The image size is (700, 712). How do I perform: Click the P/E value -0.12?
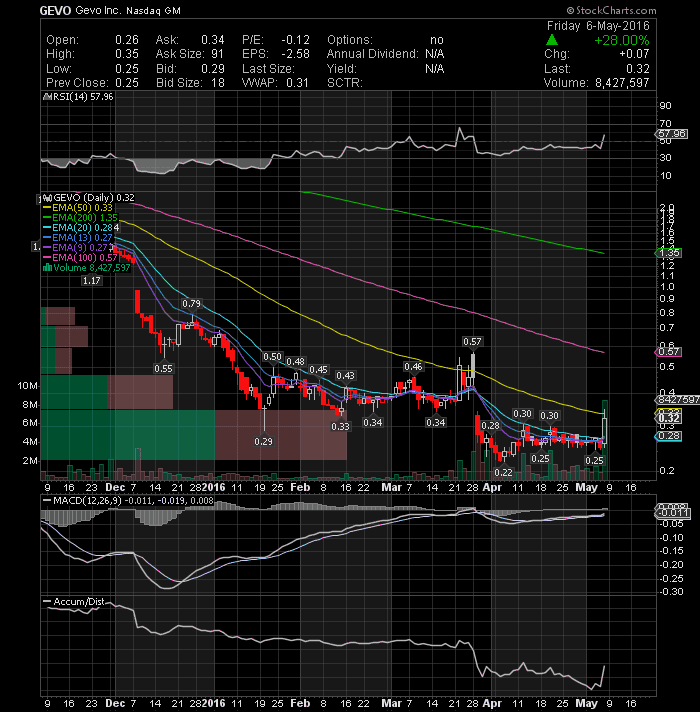296,40
